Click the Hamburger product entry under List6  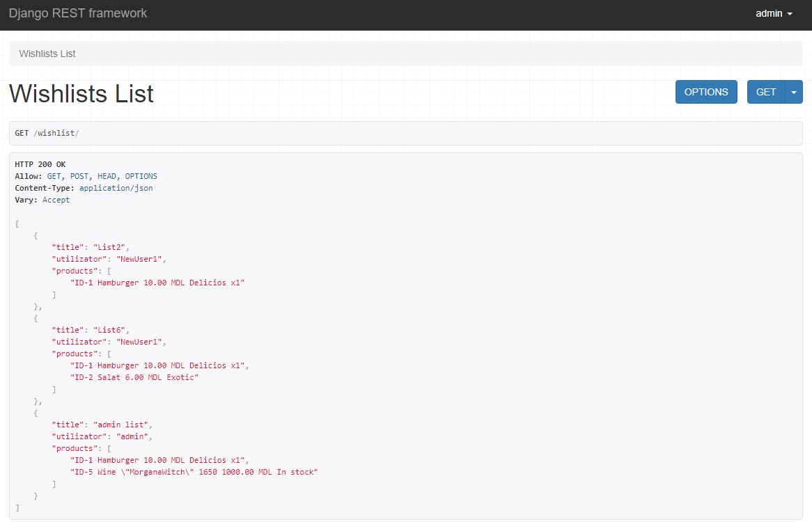point(159,366)
